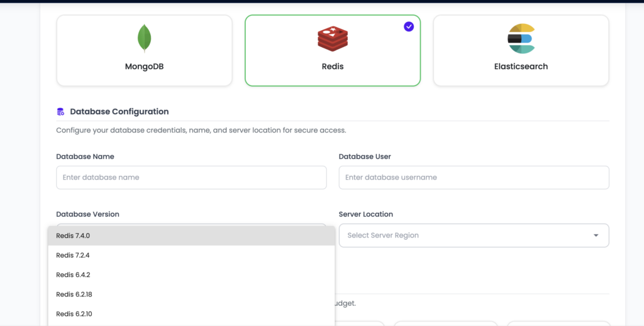Screen dimensions: 644x326
Task: Focus the Database Name input field
Action: click(x=191, y=178)
